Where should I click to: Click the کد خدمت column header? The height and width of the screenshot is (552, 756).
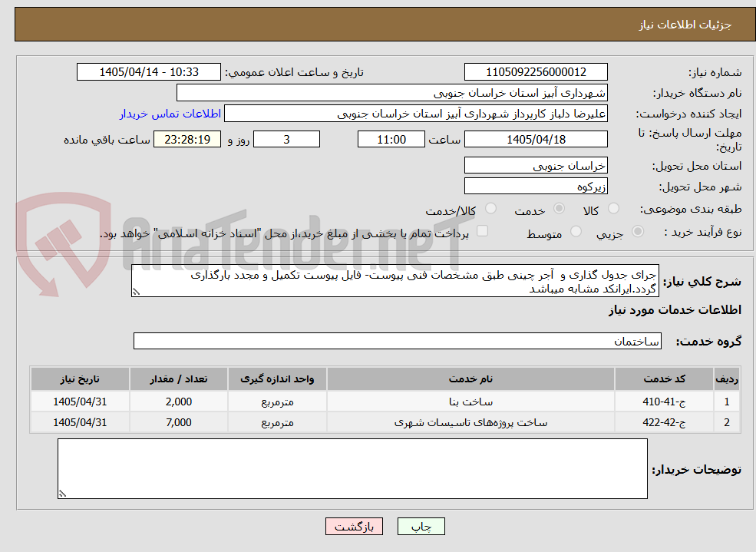[664, 379]
